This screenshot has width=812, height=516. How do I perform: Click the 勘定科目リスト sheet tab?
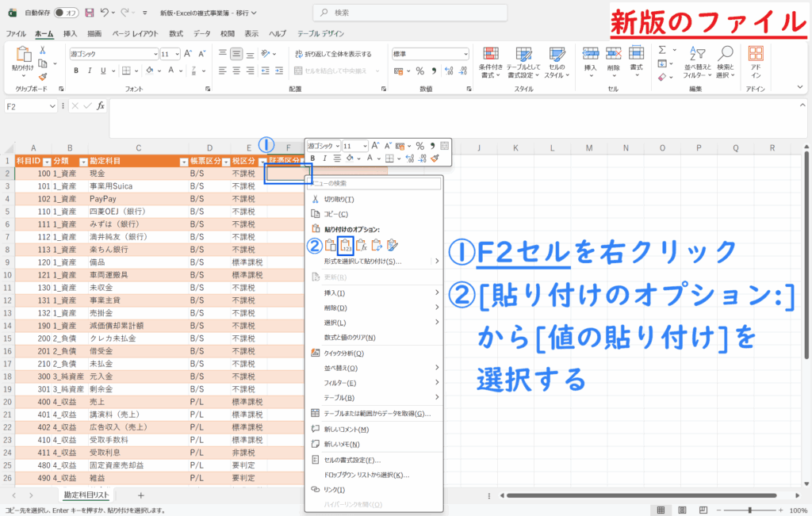point(86,495)
